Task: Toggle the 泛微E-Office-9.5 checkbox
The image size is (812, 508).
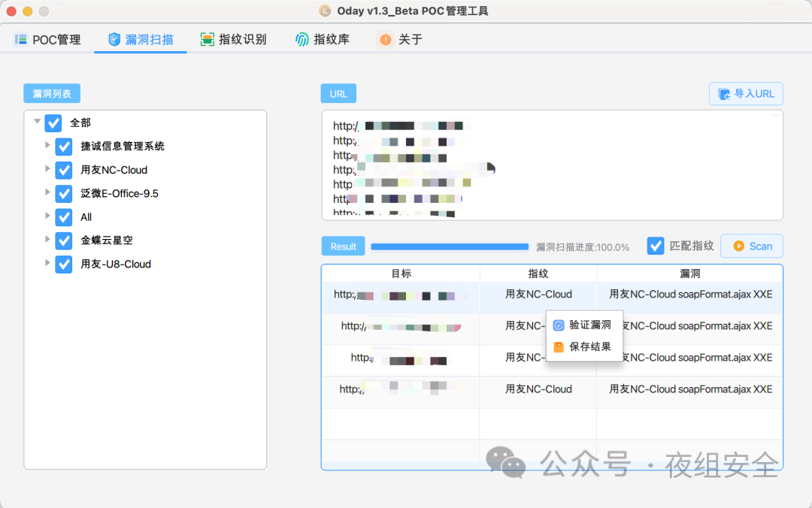Action: pos(64,194)
